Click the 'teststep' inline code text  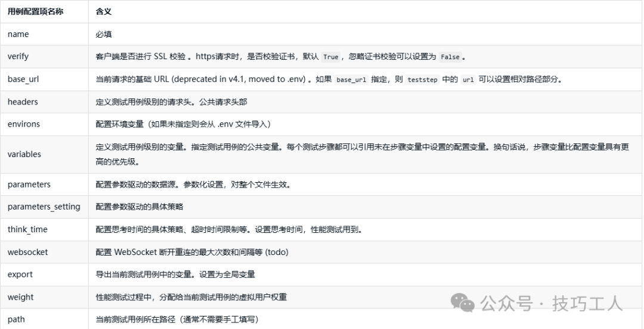[x=422, y=80]
